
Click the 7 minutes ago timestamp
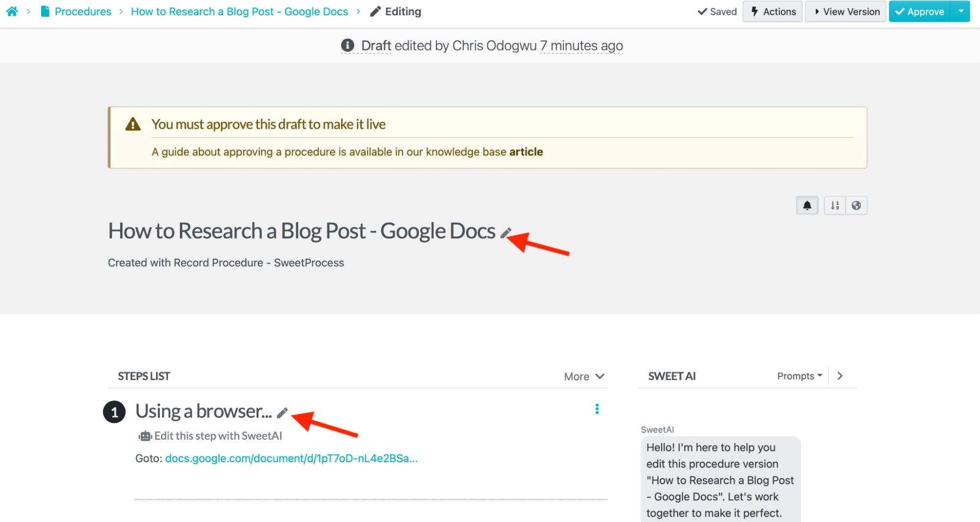581,46
